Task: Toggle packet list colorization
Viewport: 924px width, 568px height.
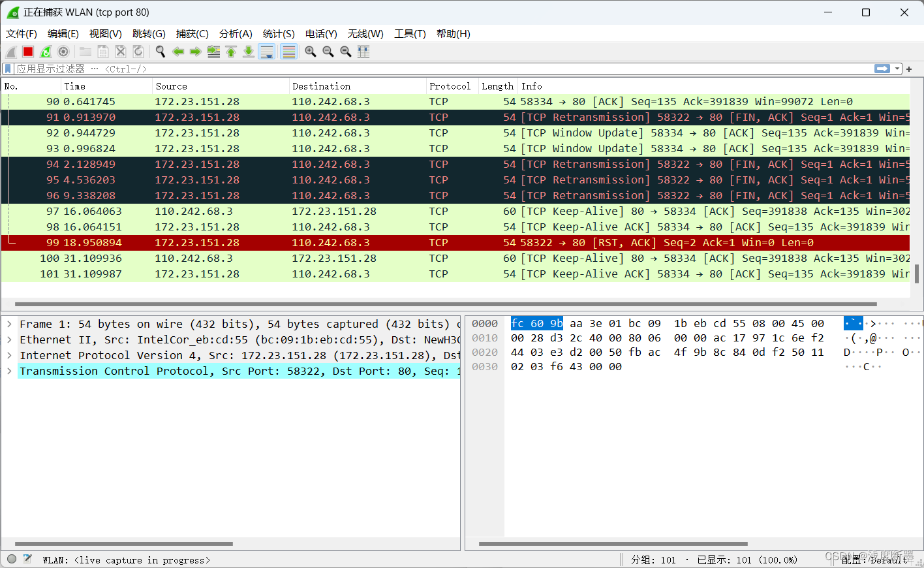Action: pos(288,52)
